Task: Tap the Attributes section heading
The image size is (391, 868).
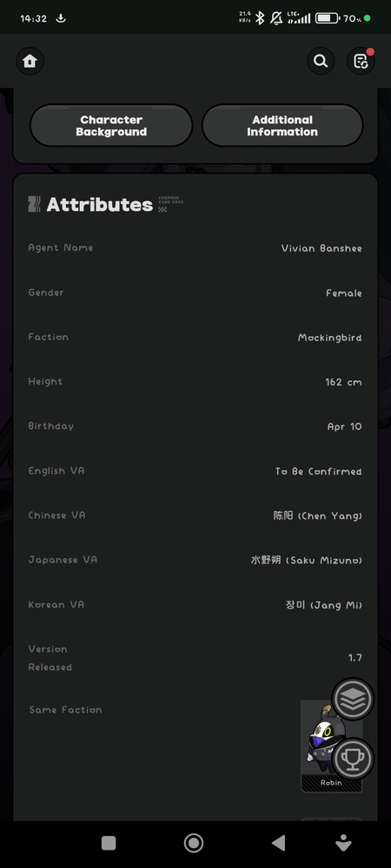Action: point(99,205)
